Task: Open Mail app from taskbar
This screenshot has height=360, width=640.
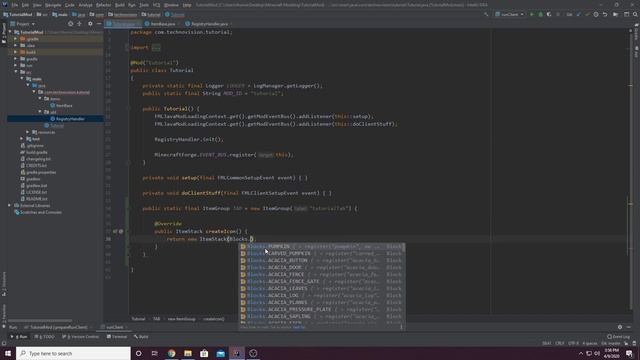Action: tap(220, 353)
